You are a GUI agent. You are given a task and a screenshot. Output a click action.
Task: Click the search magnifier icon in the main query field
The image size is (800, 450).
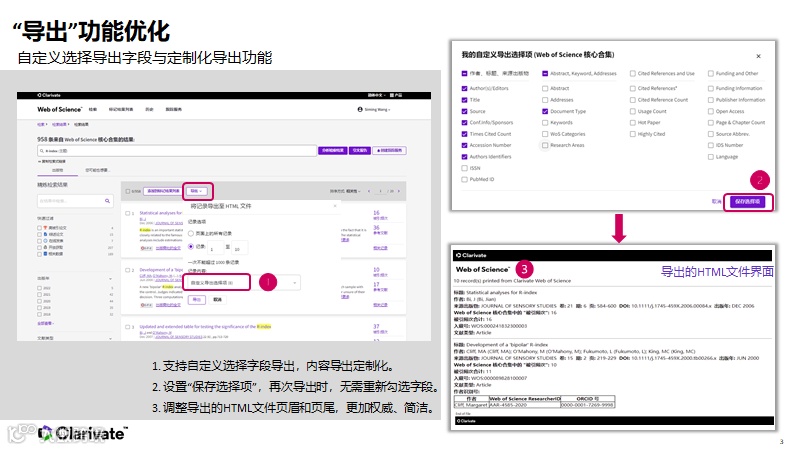[41, 151]
